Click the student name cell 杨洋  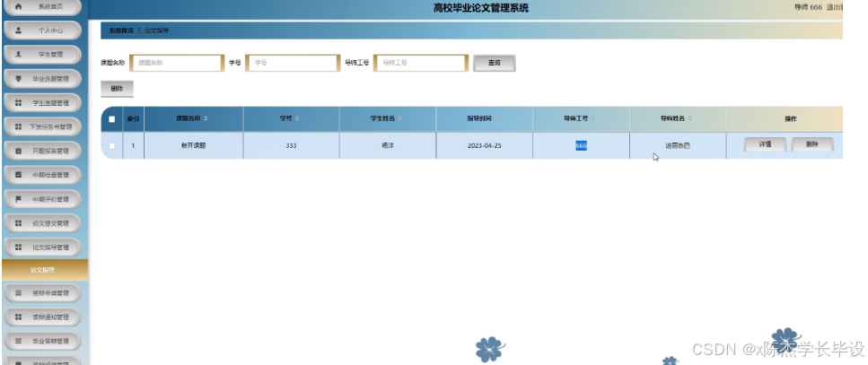pyautogui.click(x=388, y=146)
